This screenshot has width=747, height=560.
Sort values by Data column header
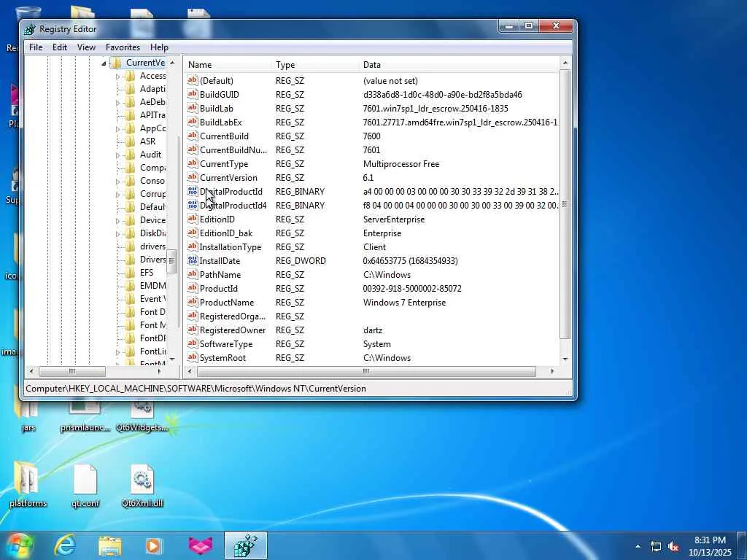[459, 65]
